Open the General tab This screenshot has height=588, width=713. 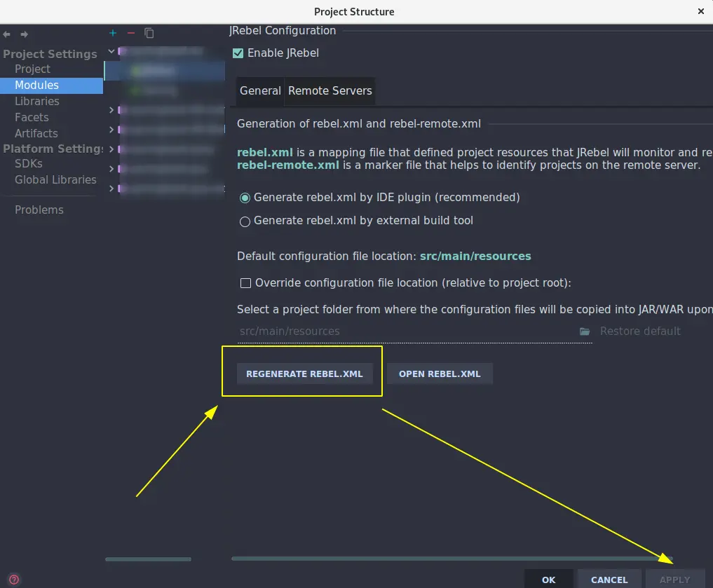[x=260, y=91]
